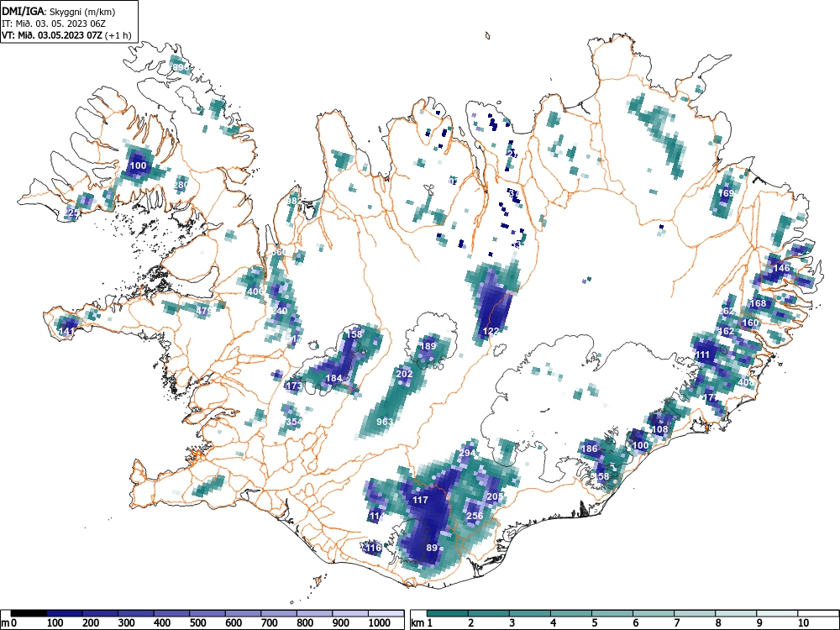Click the visibility value '202' on the map

pyautogui.click(x=404, y=374)
